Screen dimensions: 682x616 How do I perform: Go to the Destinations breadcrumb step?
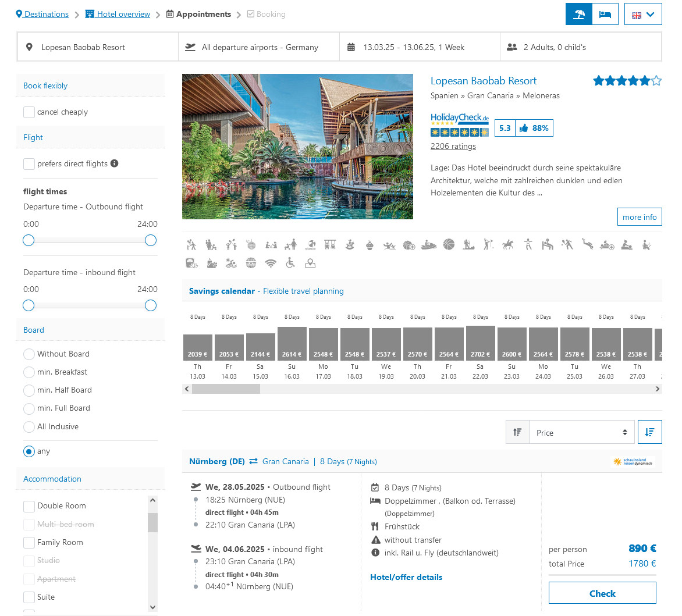pos(42,14)
